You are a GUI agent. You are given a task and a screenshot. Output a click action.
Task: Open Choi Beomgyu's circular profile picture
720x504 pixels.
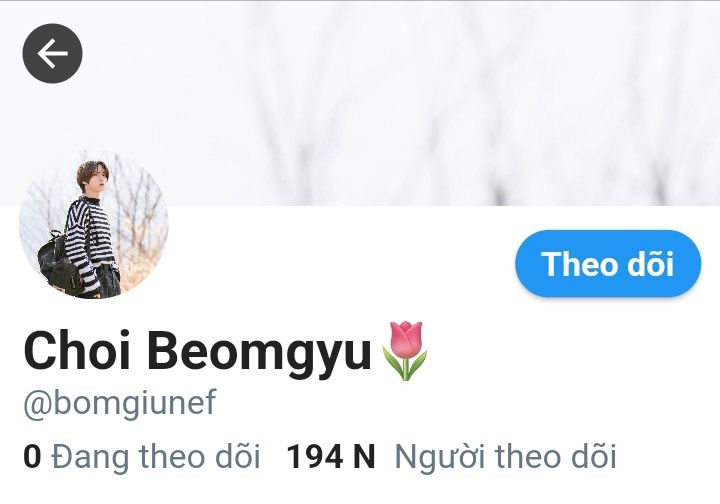point(94,224)
